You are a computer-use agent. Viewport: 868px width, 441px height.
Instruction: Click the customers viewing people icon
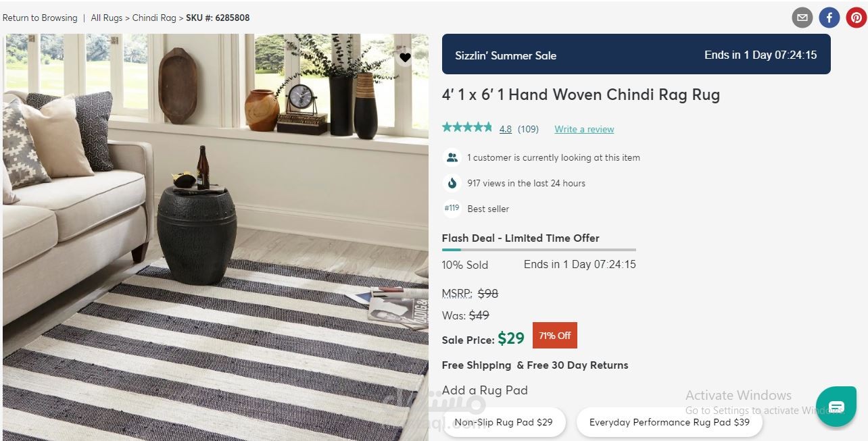pyautogui.click(x=451, y=157)
